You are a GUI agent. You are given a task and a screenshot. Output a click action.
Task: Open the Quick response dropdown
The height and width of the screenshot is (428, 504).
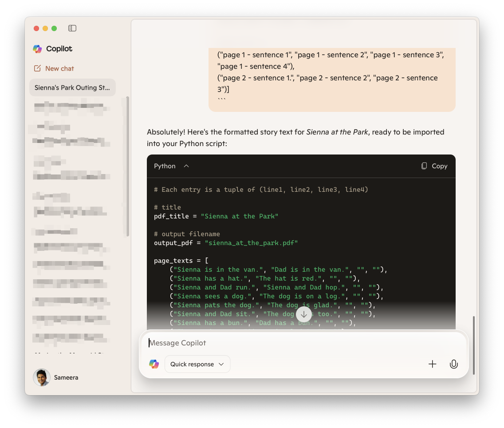click(197, 365)
